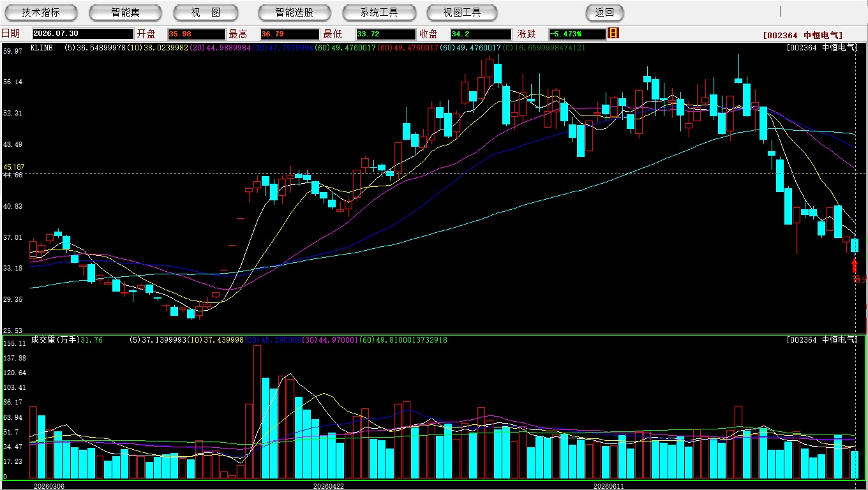Click the 5-day MA value 36.54899978

pyautogui.click(x=101, y=48)
